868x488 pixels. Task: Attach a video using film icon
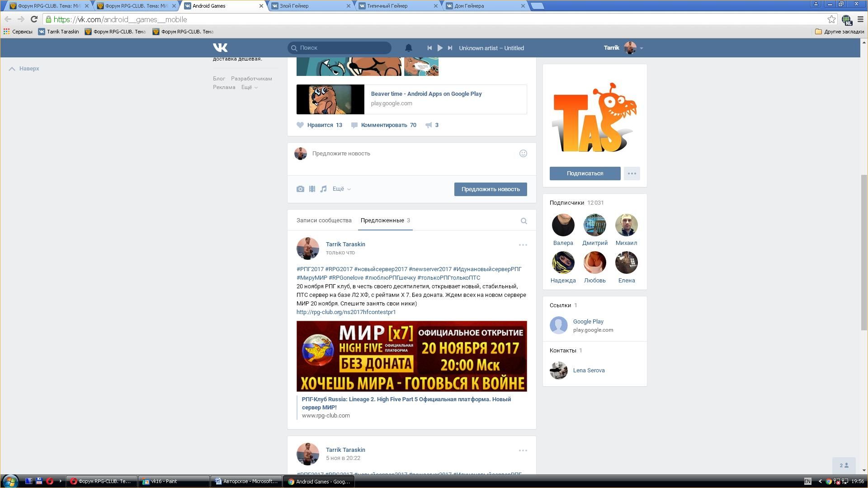point(312,189)
